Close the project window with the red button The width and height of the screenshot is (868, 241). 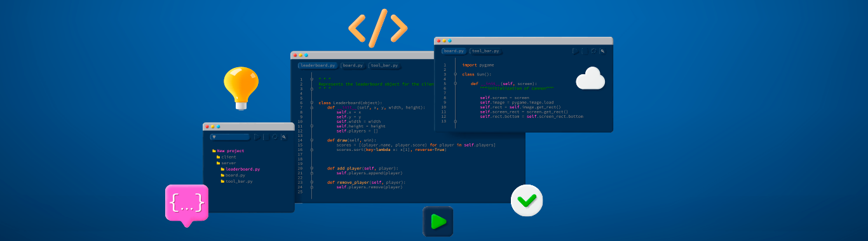click(x=207, y=126)
